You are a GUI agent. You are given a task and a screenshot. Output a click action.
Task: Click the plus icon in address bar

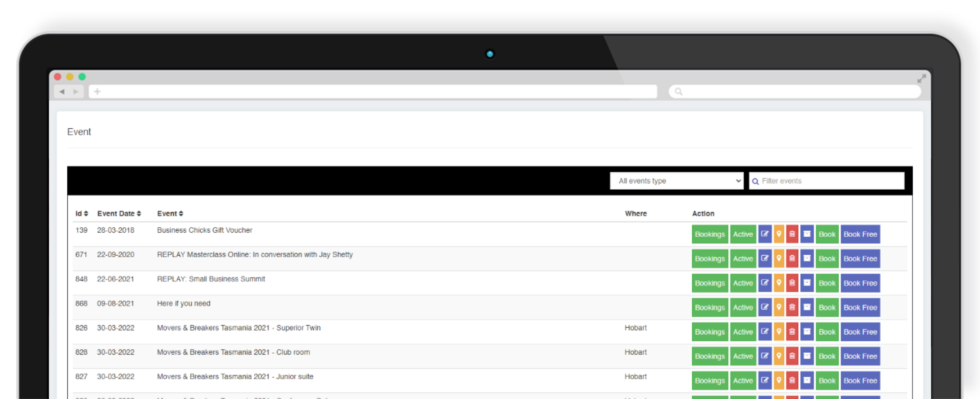pyautogui.click(x=97, y=92)
